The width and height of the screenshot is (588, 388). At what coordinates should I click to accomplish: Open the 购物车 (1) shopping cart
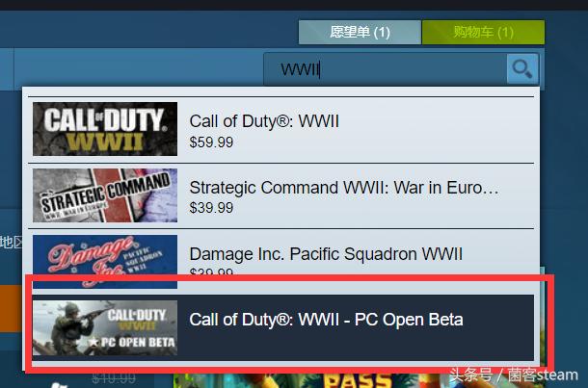(483, 32)
